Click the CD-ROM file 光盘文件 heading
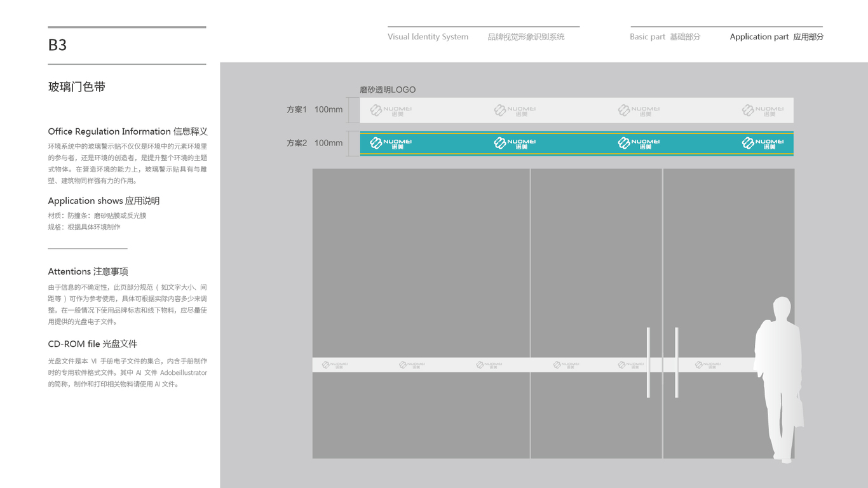This screenshot has height=488, width=868. (93, 344)
